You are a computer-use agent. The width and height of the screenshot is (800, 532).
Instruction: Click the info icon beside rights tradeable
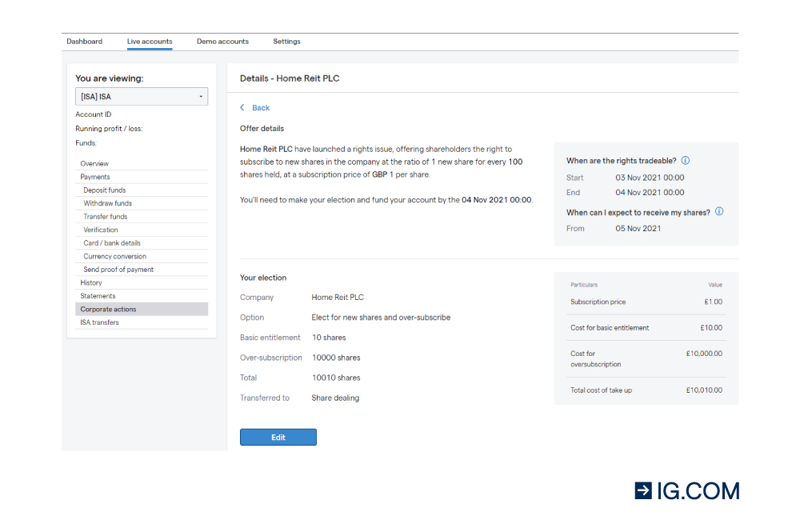tap(686, 161)
